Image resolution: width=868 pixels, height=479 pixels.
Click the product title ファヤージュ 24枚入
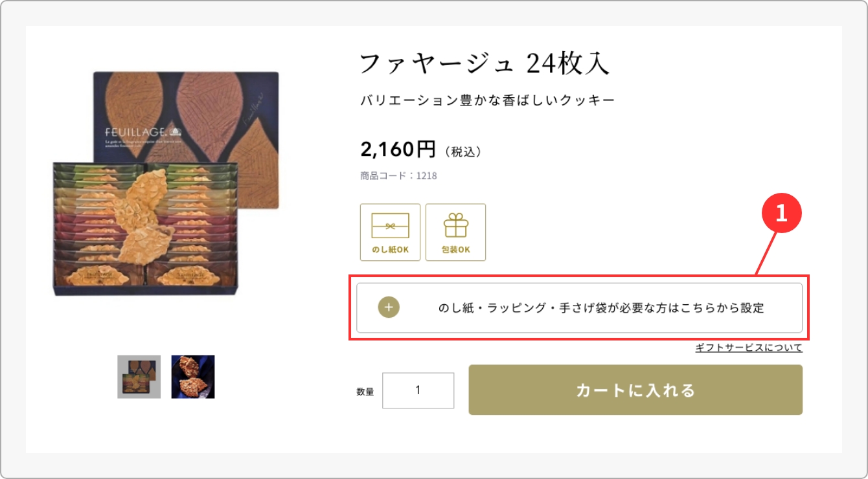tap(485, 63)
